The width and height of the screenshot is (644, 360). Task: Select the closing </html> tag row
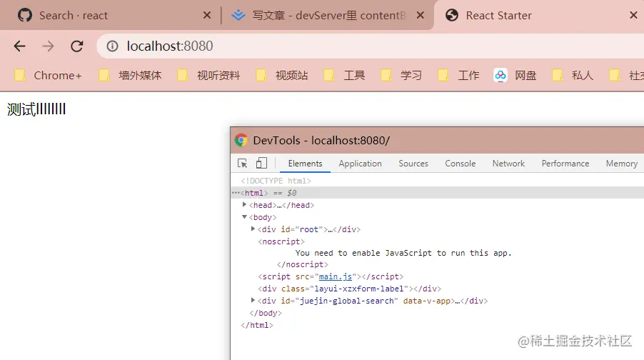tap(257, 325)
